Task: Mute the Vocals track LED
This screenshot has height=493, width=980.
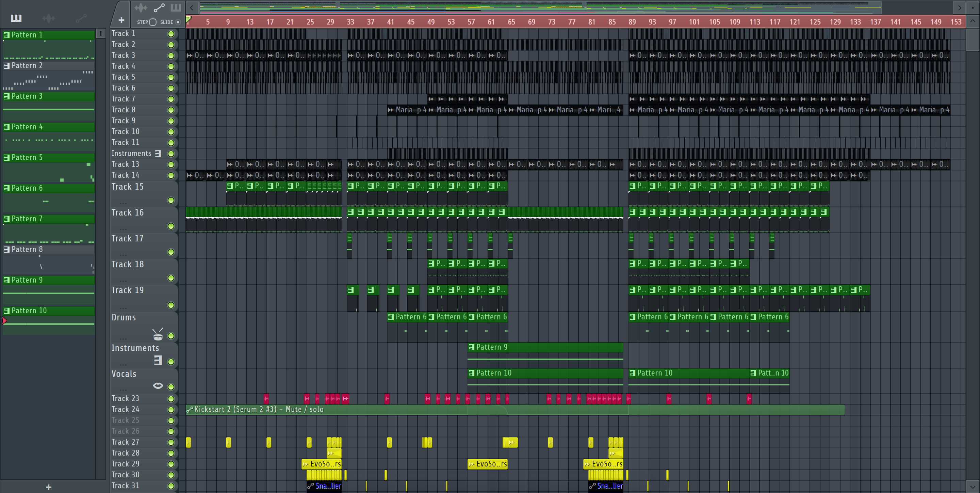Action: pyautogui.click(x=171, y=387)
